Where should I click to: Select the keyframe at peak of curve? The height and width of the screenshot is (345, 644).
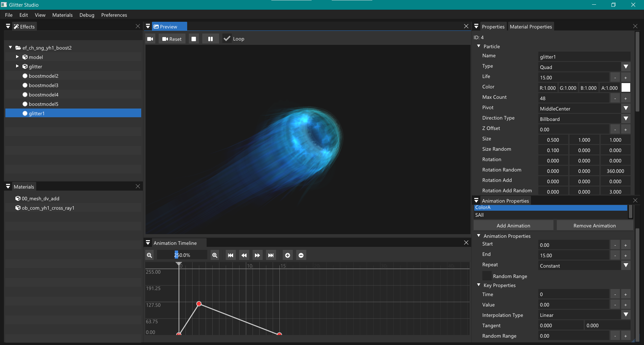click(199, 304)
